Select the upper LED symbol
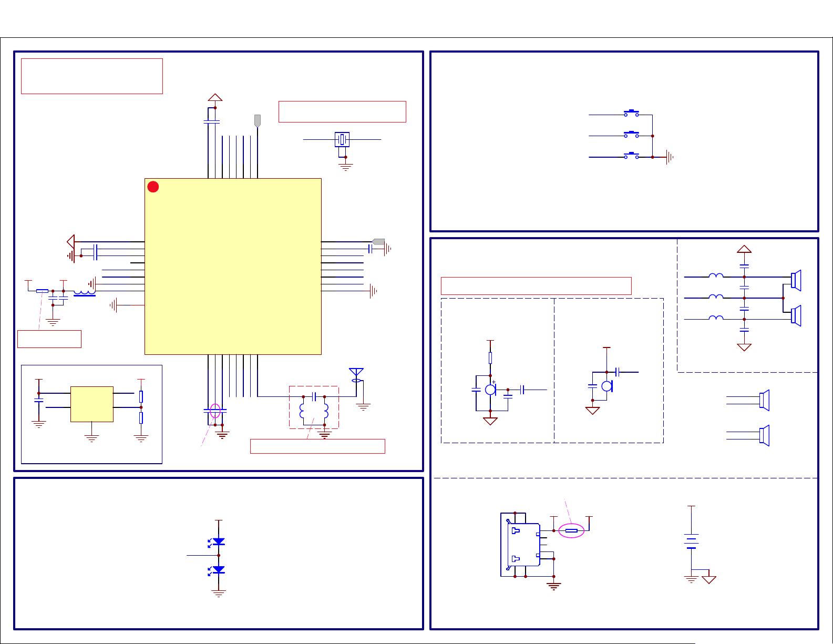The image size is (833, 644). tap(218, 541)
